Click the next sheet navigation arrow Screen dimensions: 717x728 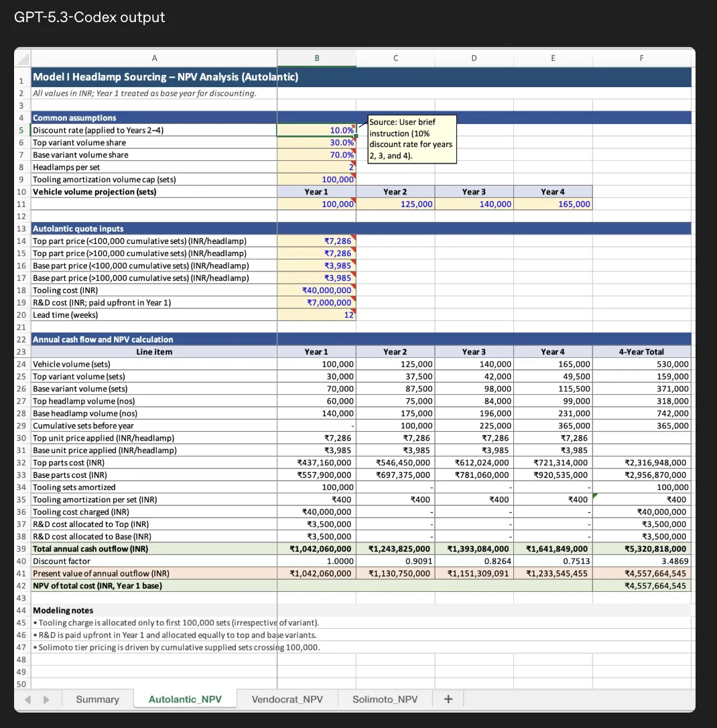point(46,699)
